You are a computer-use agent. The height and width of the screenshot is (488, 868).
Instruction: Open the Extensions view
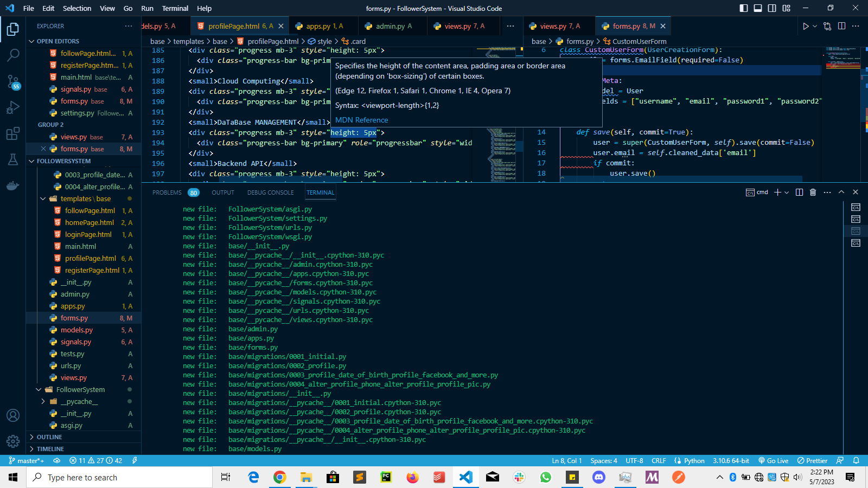click(13, 134)
